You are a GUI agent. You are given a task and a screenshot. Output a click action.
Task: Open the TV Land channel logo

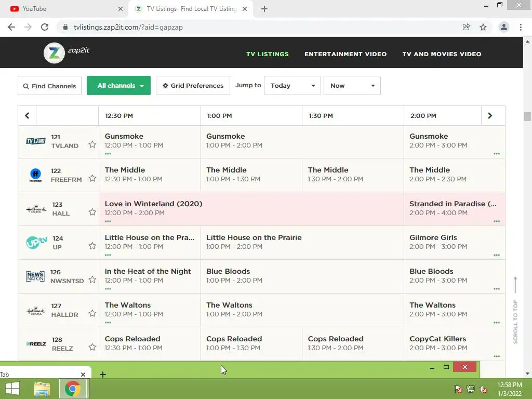click(x=36, y=141)
